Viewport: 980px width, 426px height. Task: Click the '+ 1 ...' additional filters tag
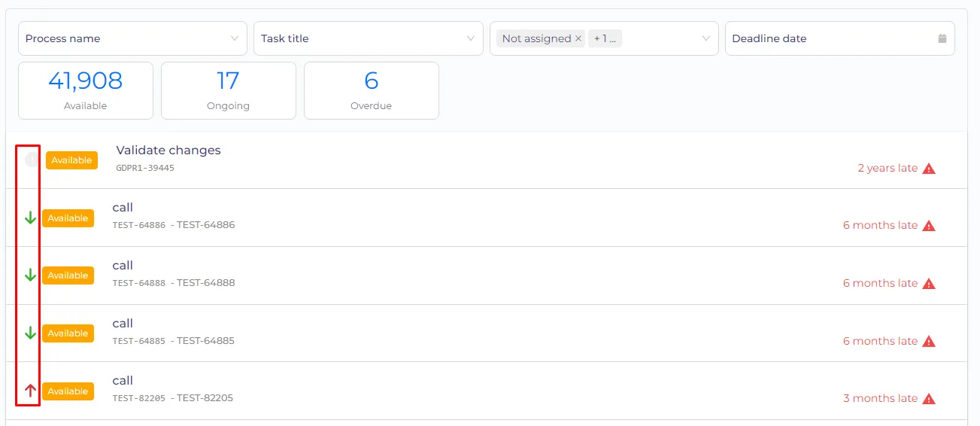(x=605, y=38)
